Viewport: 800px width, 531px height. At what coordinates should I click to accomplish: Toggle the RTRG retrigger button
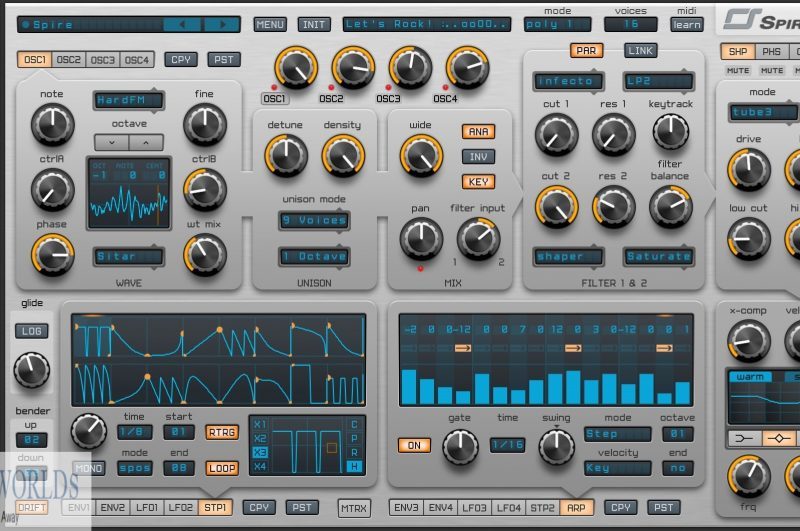[x=222, y=432]
